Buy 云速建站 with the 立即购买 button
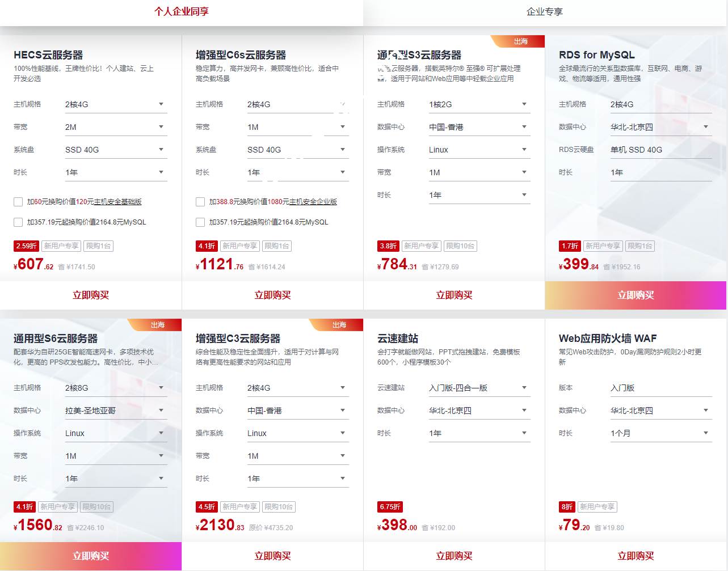Image resolution: width=728 pixels, height=571 pixels. 454,556
